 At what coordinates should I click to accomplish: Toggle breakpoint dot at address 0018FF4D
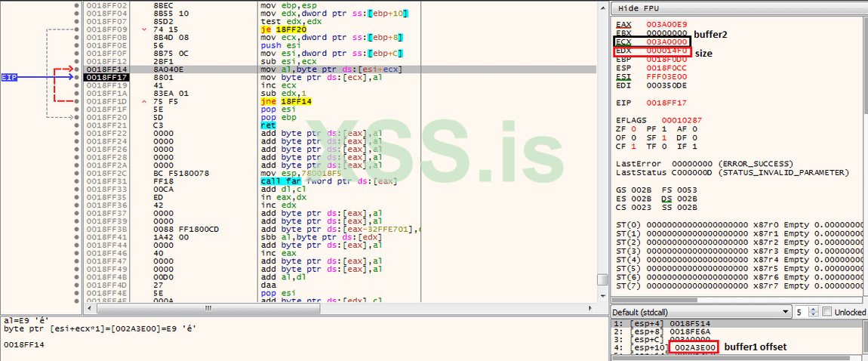pos(77,285)
